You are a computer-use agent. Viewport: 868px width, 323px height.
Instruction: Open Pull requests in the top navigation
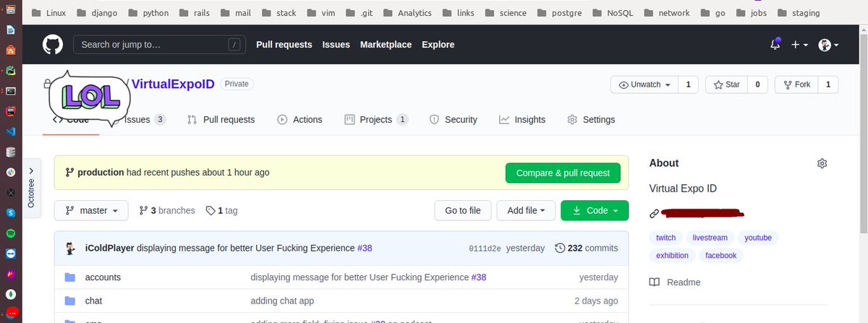(284, 45)
